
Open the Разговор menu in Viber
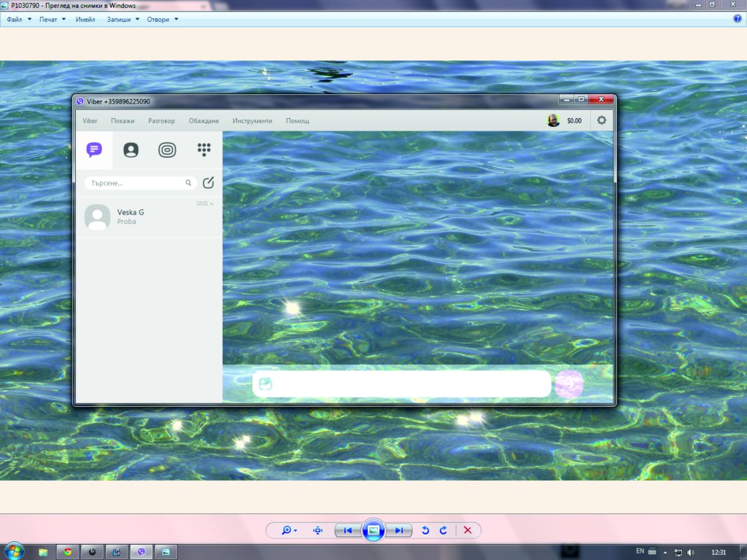[161, 121]
